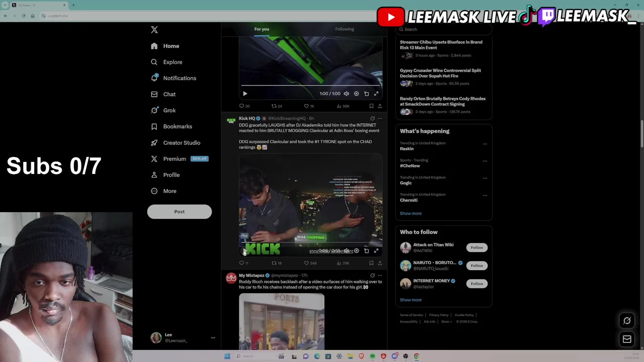Follow NARUTO BORUTO account
This screenshot has width=644, height=362.
pyautogui.click(x=477, y=265)
